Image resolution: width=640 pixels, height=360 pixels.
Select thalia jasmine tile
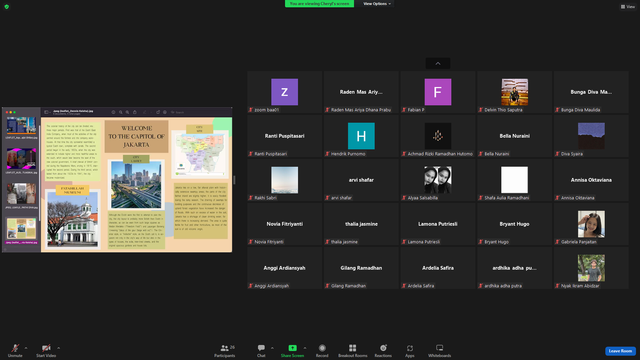[x=361, y=224]
